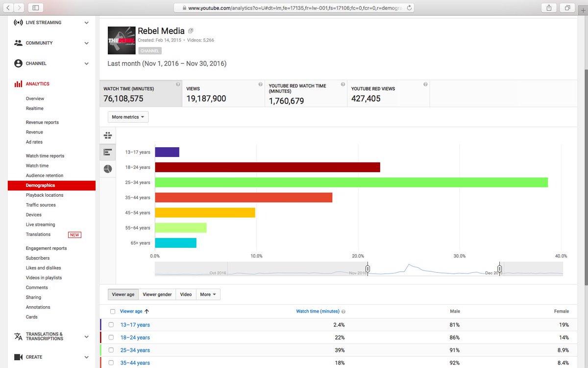Click the help icon beside Watch time column
Viewport: 588px width, 368px height.
[x=343, y=312]
